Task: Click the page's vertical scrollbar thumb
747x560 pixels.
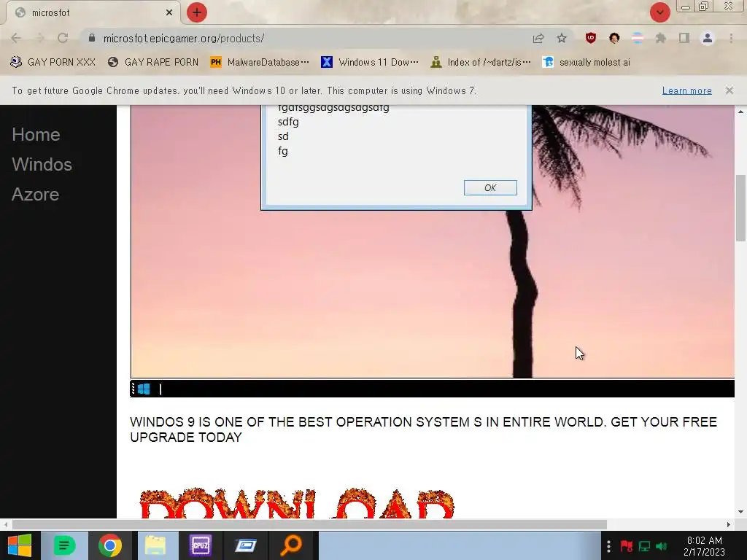Action: (x=740, y=208)
